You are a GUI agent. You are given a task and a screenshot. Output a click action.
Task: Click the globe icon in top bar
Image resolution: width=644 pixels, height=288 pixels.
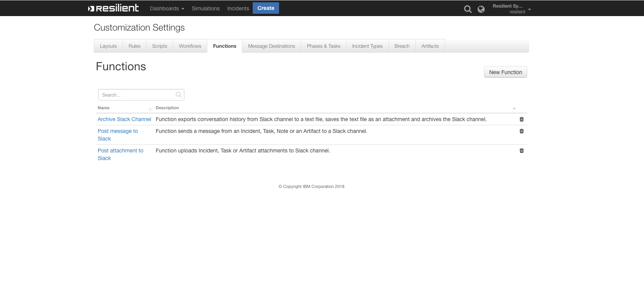pos(481,9)
